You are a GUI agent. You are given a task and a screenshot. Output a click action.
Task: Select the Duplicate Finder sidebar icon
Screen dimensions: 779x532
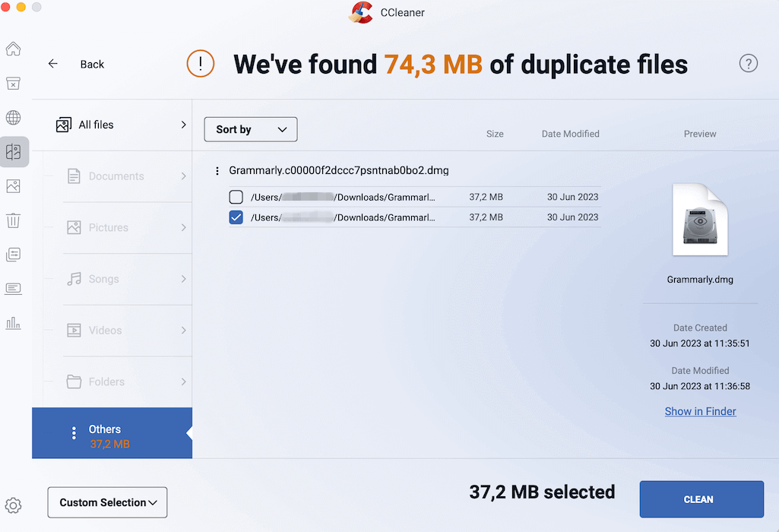(x=13, y=151)
